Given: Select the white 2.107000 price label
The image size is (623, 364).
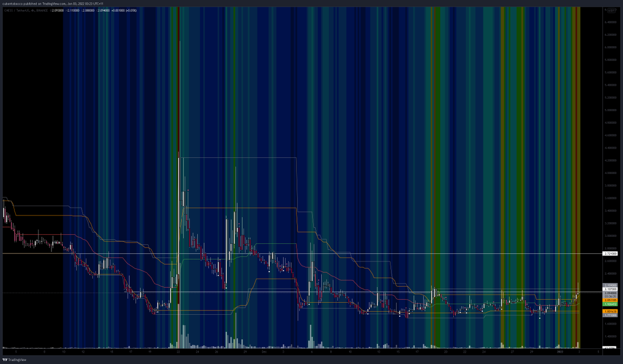Looking at the screenshot, I should pos(610,289).
